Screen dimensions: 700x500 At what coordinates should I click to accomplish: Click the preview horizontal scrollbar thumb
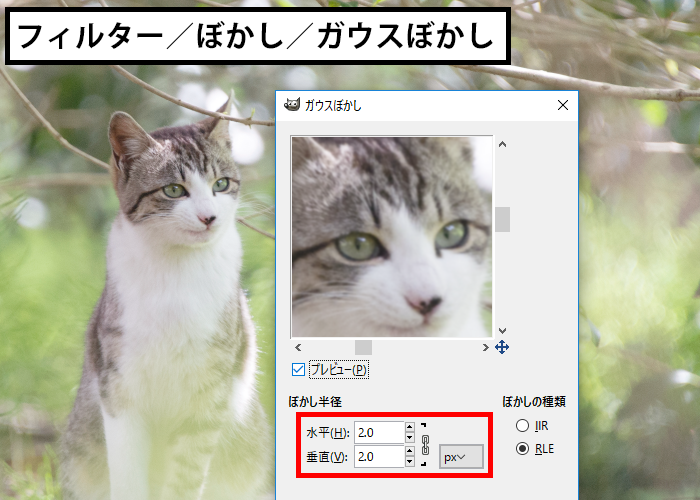pos(363,347)
